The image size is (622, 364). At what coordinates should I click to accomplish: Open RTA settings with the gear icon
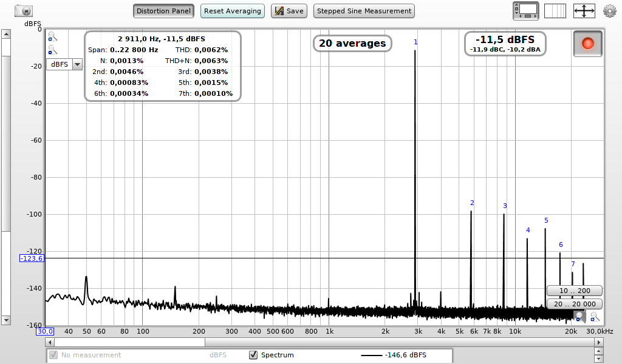point(610,11)
